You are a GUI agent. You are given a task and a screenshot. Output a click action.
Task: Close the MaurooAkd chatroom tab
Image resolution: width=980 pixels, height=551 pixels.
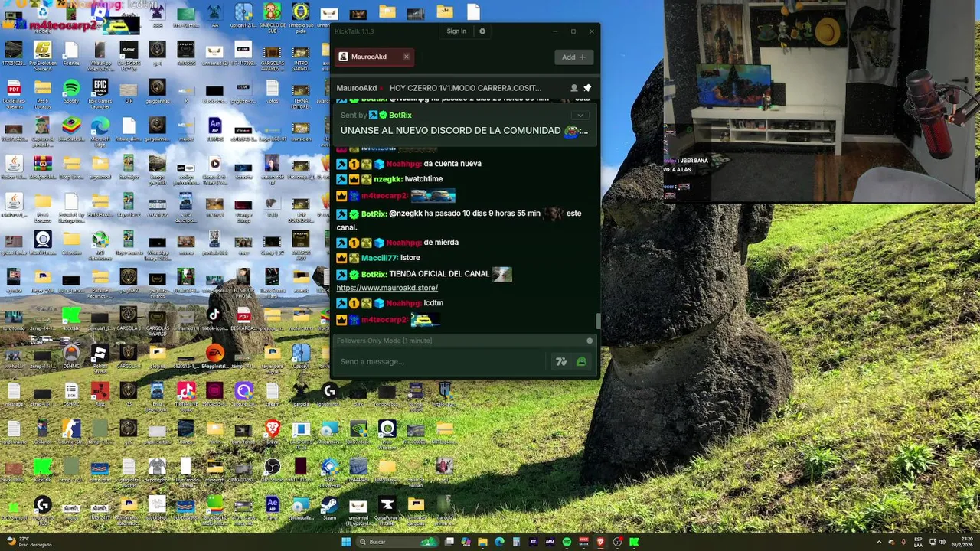tap(407, 57)
